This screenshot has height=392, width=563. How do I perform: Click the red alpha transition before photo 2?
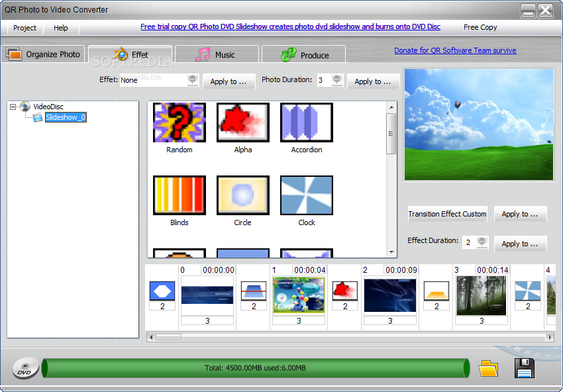tap(344, 291)
